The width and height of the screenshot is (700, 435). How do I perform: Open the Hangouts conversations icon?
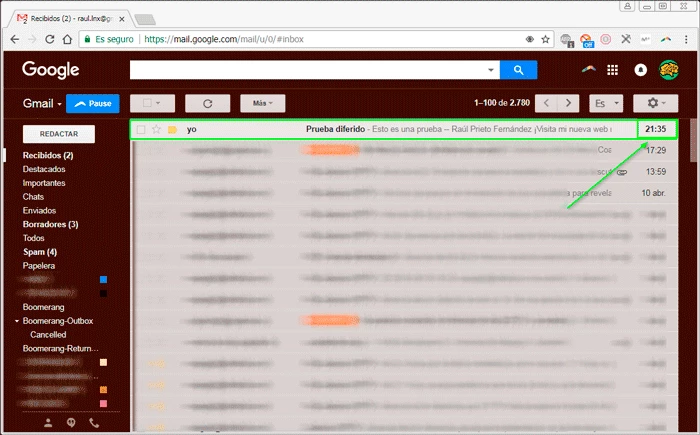[71, 422]
